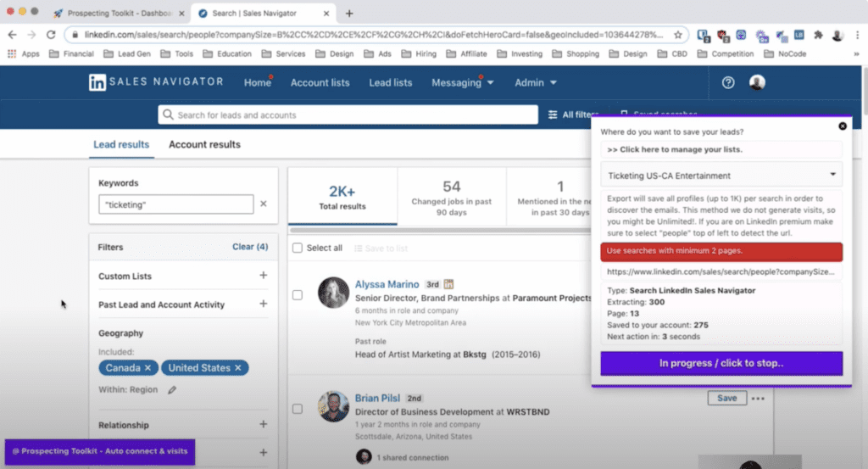Select the 2K+ Total results tab
Screen dimensions: 868x469
[342, 197]
